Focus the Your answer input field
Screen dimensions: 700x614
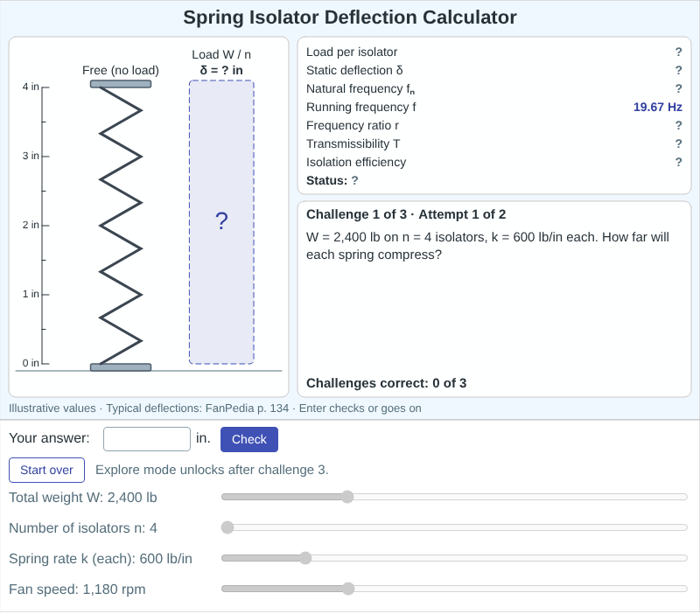(147, 439)
